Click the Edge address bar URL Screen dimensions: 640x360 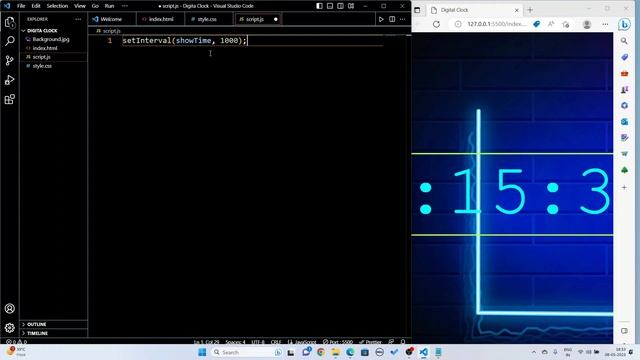(497, 24)
